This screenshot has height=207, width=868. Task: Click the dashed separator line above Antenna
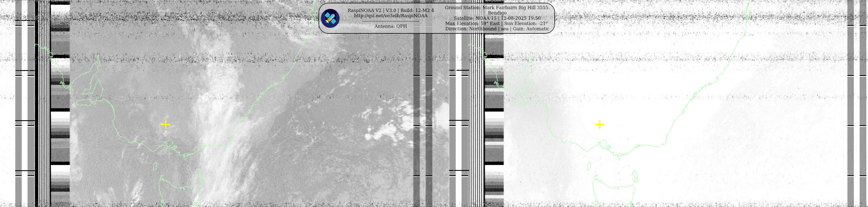point(391,21)
